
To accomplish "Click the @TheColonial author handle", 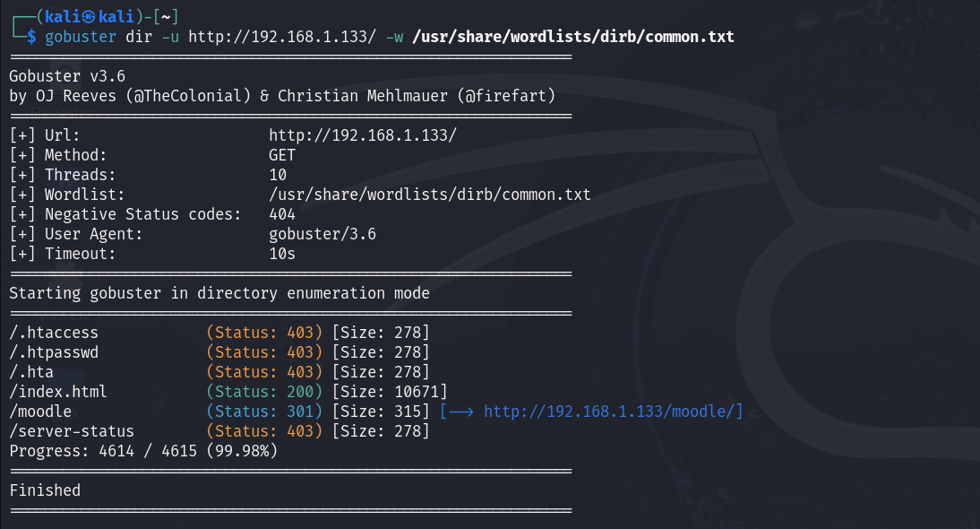I will [x=193, y=96].
